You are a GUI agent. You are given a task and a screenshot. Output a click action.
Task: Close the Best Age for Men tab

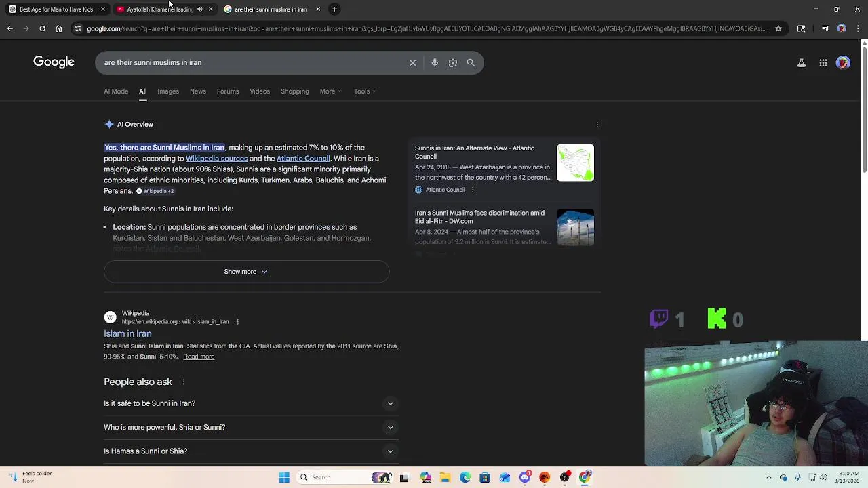click(x=103, y=9)
